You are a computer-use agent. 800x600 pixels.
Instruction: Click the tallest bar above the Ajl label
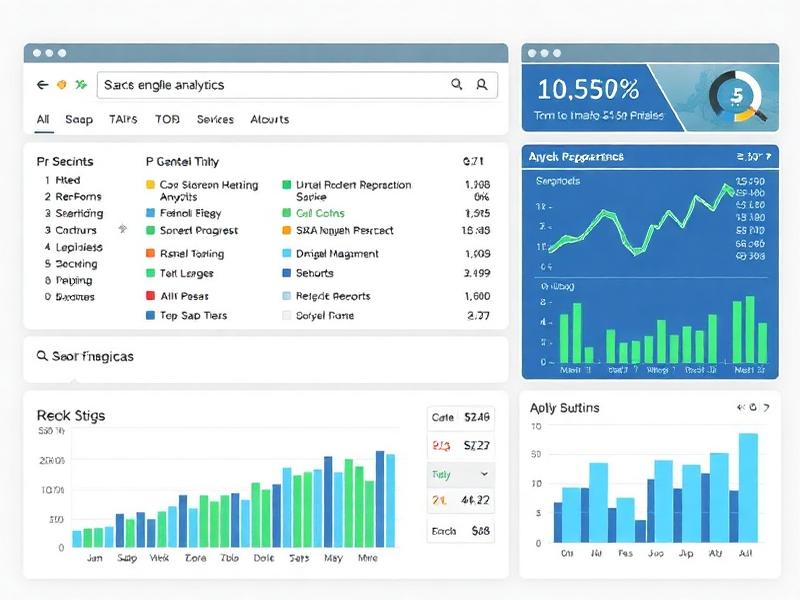click(x=748, y=488)
